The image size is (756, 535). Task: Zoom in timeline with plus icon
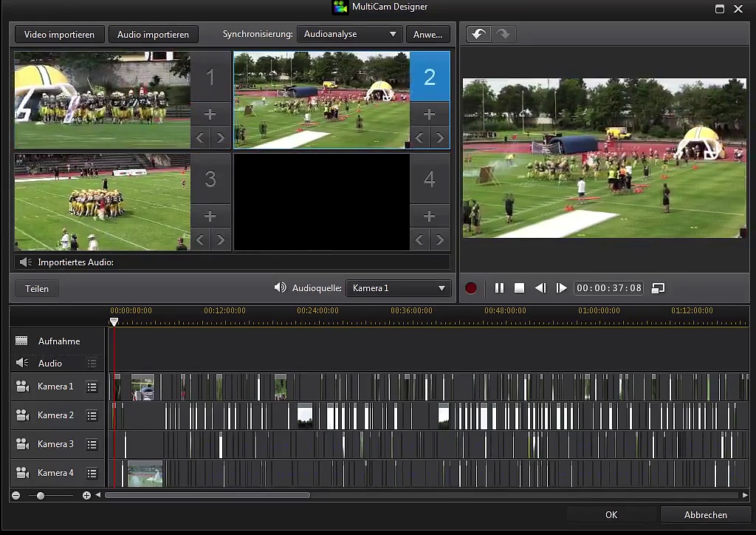coord(86,495)
